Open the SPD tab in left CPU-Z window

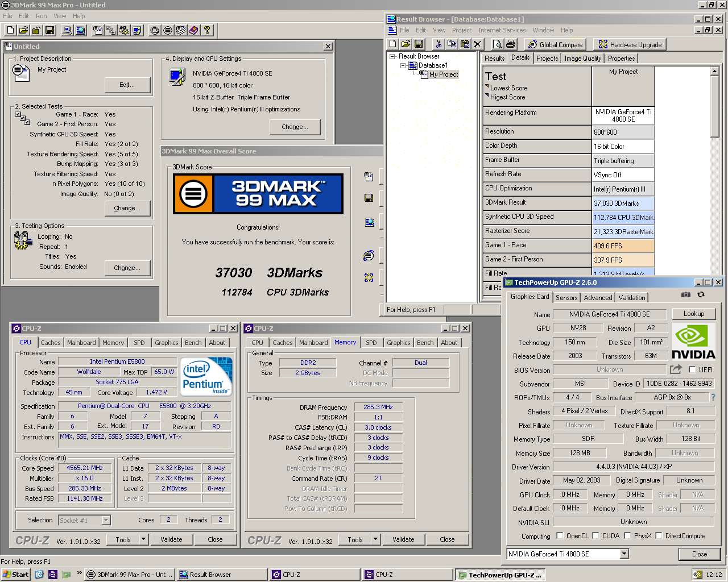coord(139,343)
